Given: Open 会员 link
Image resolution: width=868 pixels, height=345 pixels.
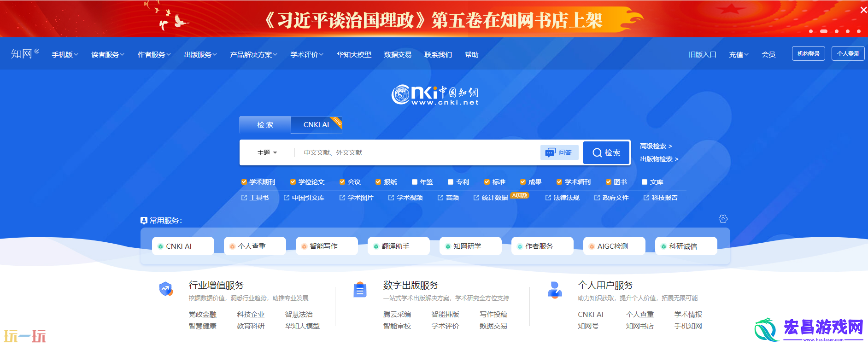Looking at the screenshot, I should [x=768, y=54].
